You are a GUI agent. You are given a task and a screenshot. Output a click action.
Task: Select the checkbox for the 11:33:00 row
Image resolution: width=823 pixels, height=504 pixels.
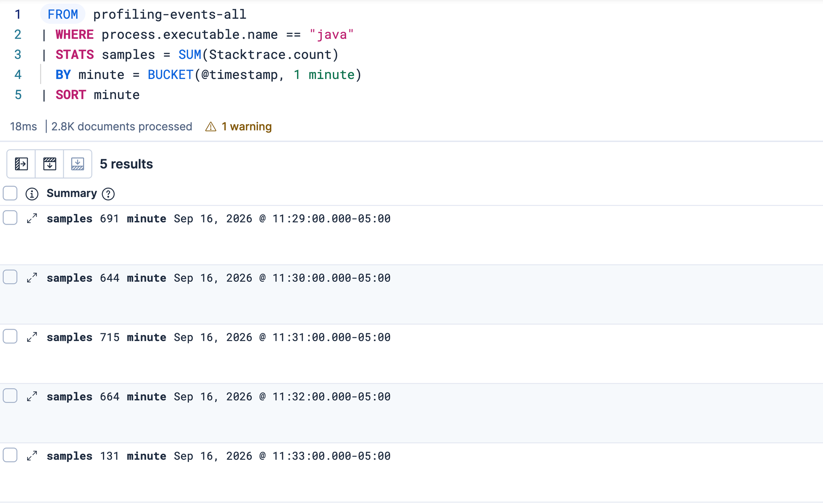[10, 455]
